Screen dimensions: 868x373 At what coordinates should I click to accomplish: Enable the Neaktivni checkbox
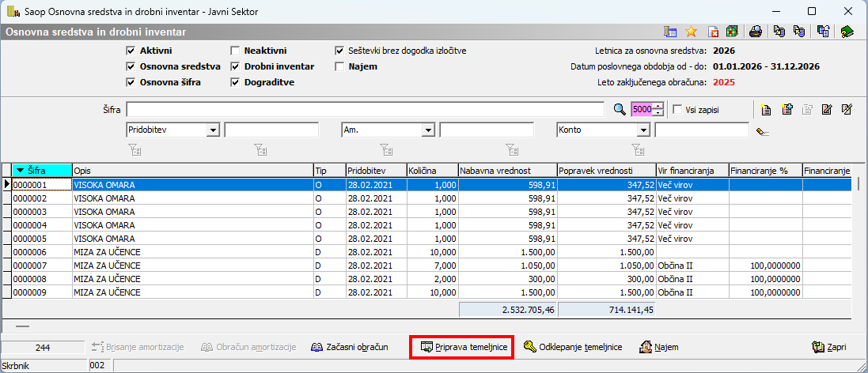[235, 51]
